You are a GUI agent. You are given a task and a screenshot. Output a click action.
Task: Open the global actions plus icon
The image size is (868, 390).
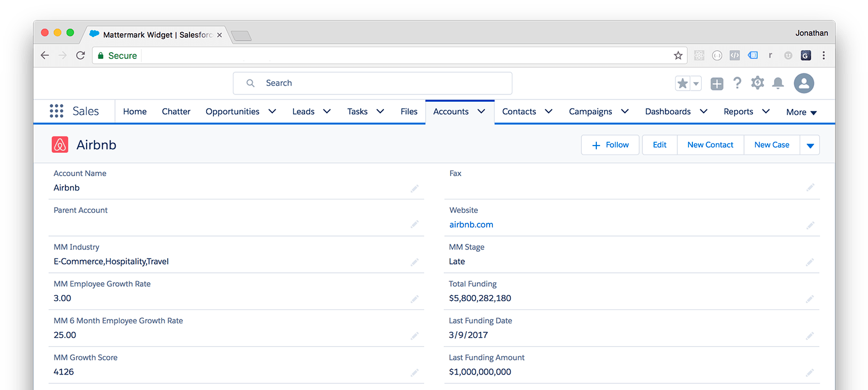click(x=717, y=84)
